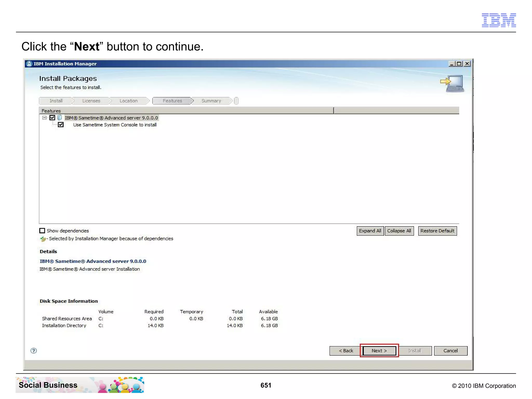Click Restore Default button

(x=437, y=231)
